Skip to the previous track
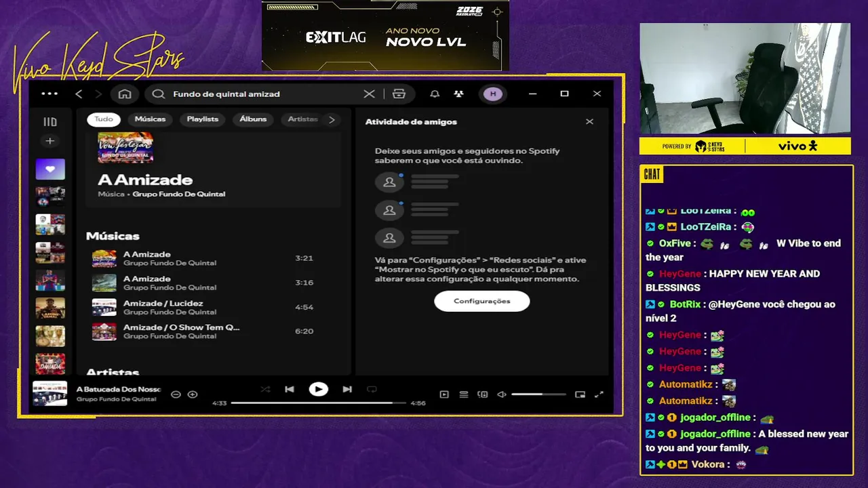This screenshot has width=868, height=488. pyautogui.click(x=290, y=389)
